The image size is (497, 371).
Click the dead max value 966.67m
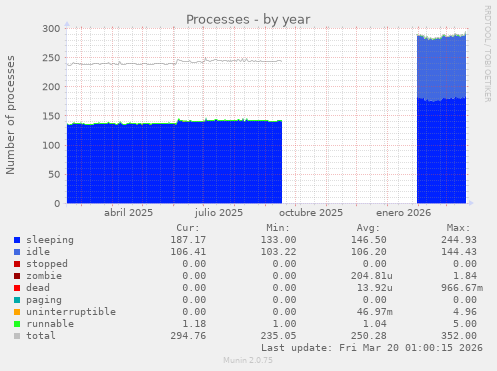462,288
